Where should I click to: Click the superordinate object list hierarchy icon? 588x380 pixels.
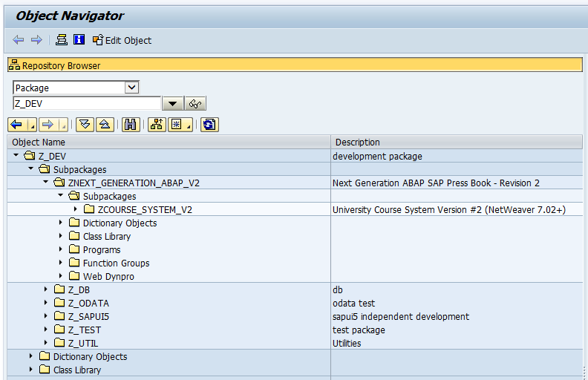(x=157, y=125)
